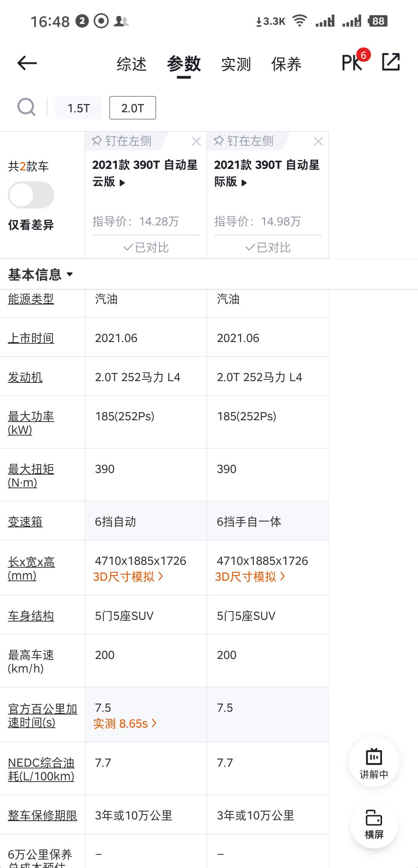Open the PK comparison list
418x868 pixels.
[x=356, y=61]
